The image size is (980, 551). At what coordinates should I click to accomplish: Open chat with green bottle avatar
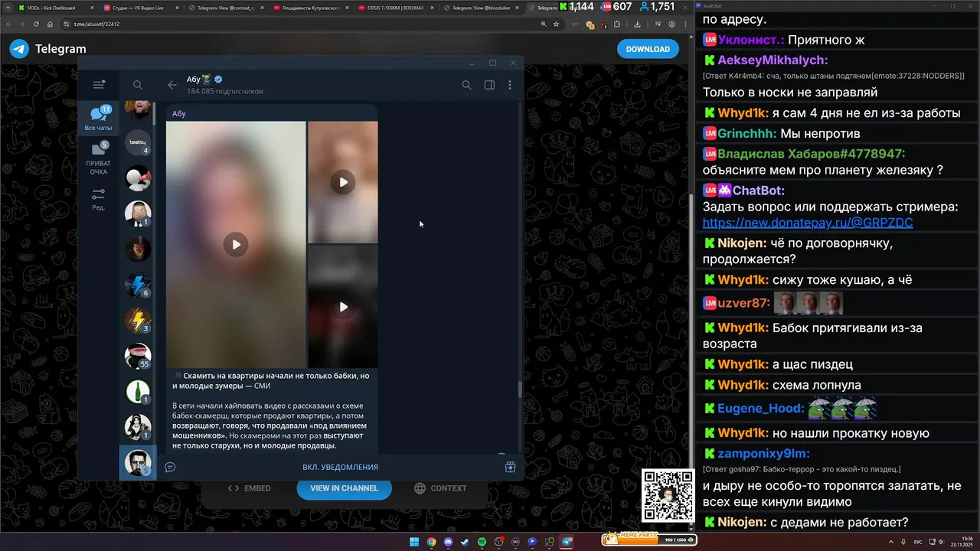[x=138, y=391]
